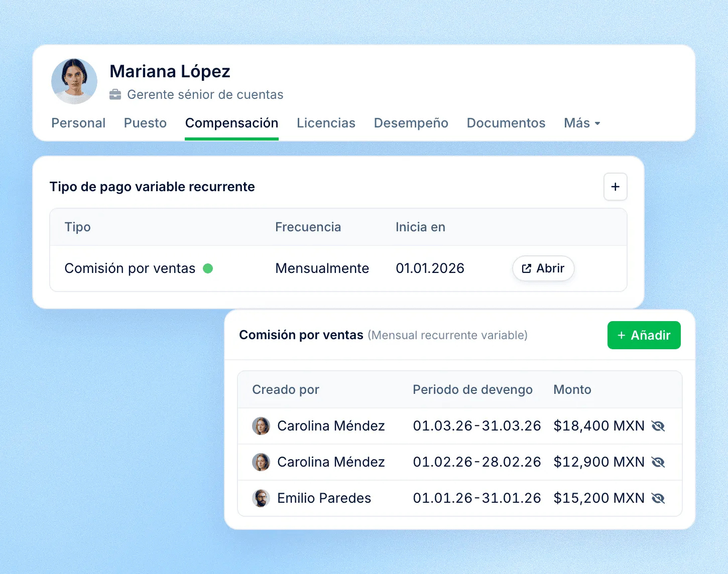Image resolution: width=728 pixels, height=574 pixels.
Task: Open the Comisión por ventas entry with Abrir
Action: coord(543,268)
